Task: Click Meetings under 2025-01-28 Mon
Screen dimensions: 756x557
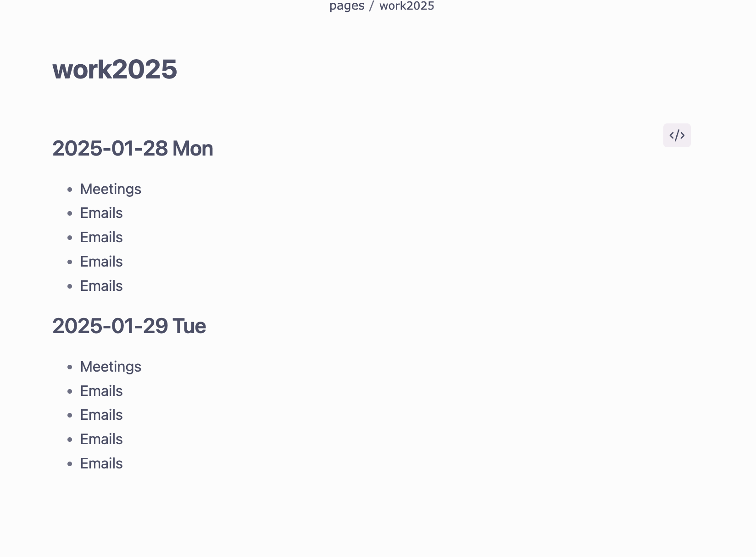Action: point(111,189)
